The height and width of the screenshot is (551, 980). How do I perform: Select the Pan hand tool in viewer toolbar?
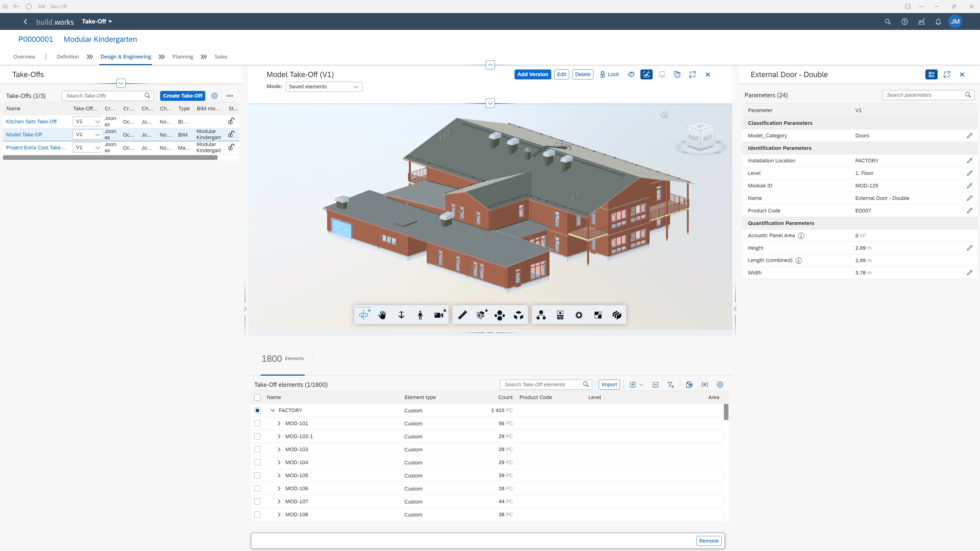(x=382, y=315)
